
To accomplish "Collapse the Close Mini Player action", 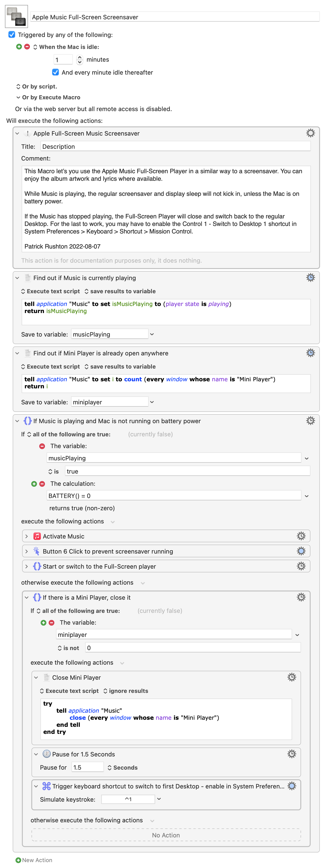I will click(36, 677).
